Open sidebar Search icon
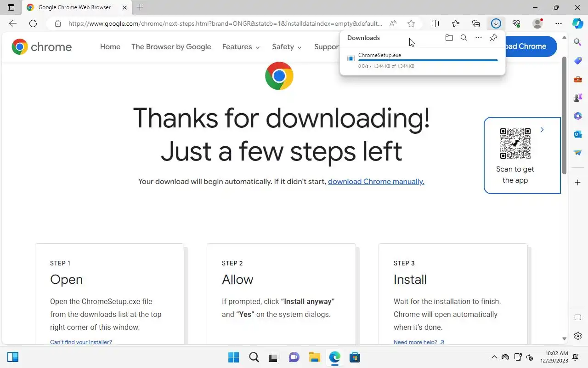588x368 pixels. pos(578,42)
